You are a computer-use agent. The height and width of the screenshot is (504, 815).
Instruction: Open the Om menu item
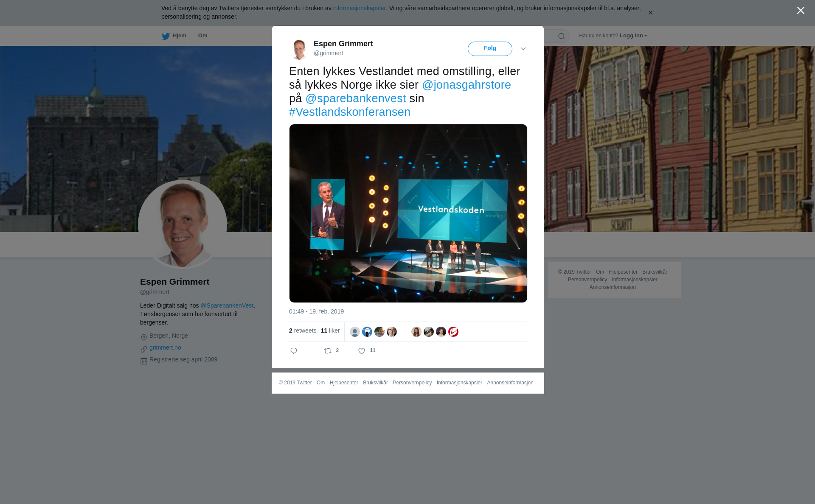point(202,36)
